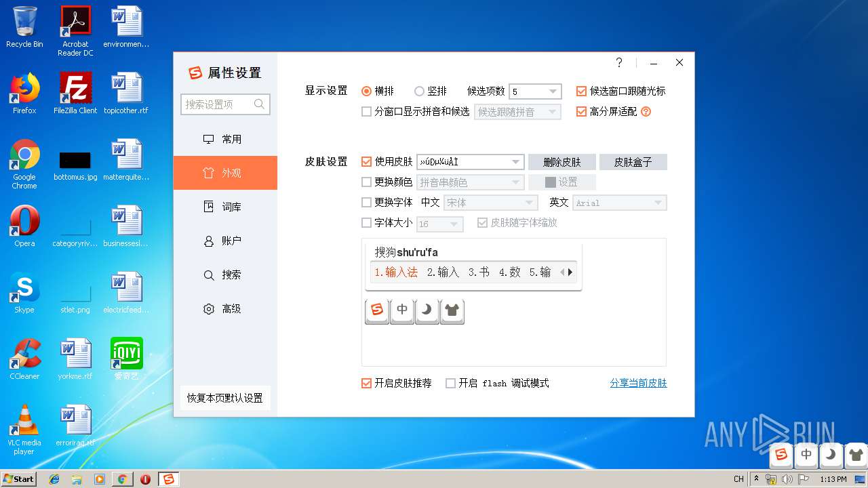Launch Skype from desktop
The image size is (868, 488).
(24, 293)
